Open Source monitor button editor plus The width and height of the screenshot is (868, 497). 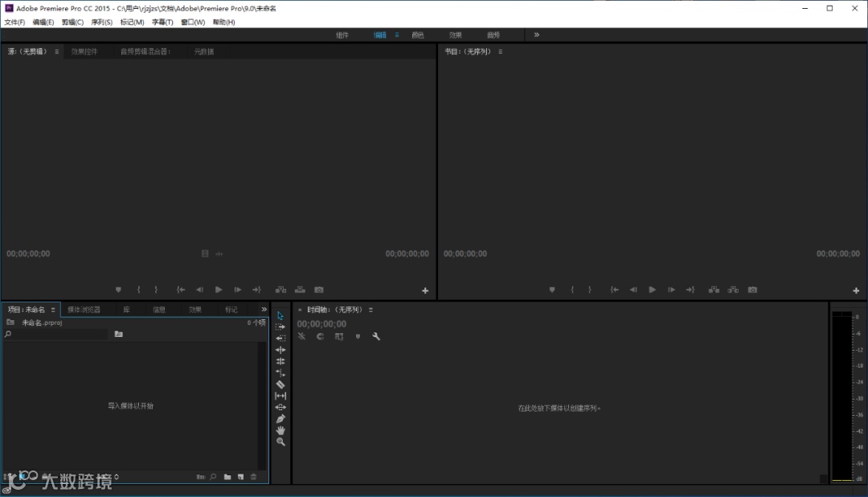coord(425,290)
